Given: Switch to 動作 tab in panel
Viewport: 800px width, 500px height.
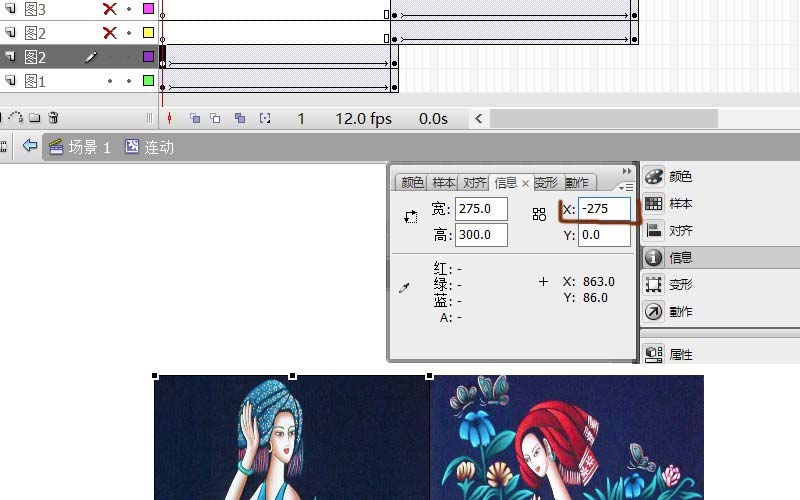Looking at the screenshot, I should click(x=578, y=183).
